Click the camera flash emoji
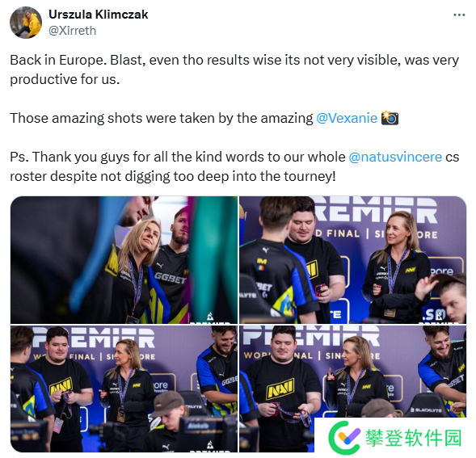The height and width of the screenshot is (458, 476). [390, 118]
